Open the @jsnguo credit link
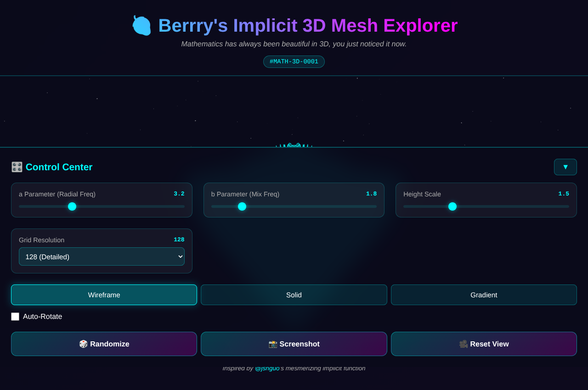The height and width of the screenshot is (390, 588). click(267, 368)
